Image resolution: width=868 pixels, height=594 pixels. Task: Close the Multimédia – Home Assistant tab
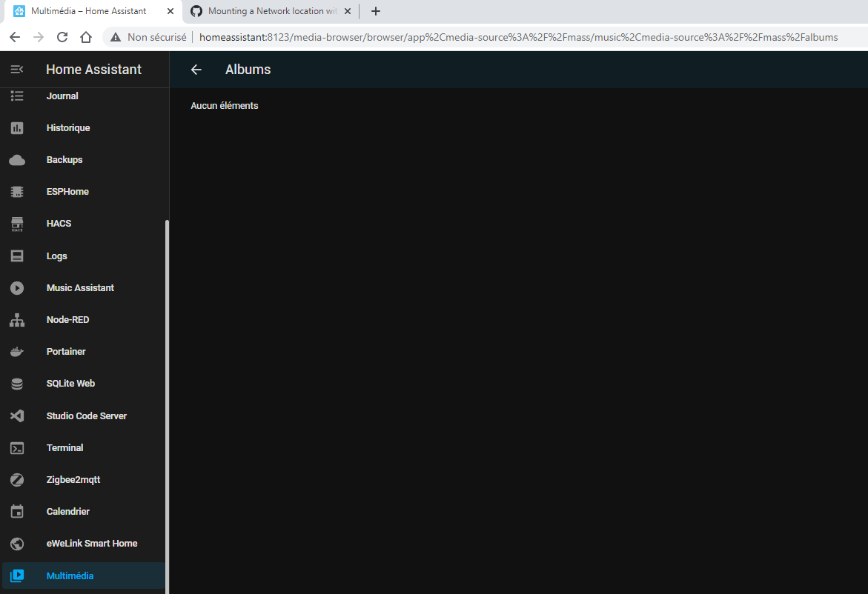click(170, 11)
